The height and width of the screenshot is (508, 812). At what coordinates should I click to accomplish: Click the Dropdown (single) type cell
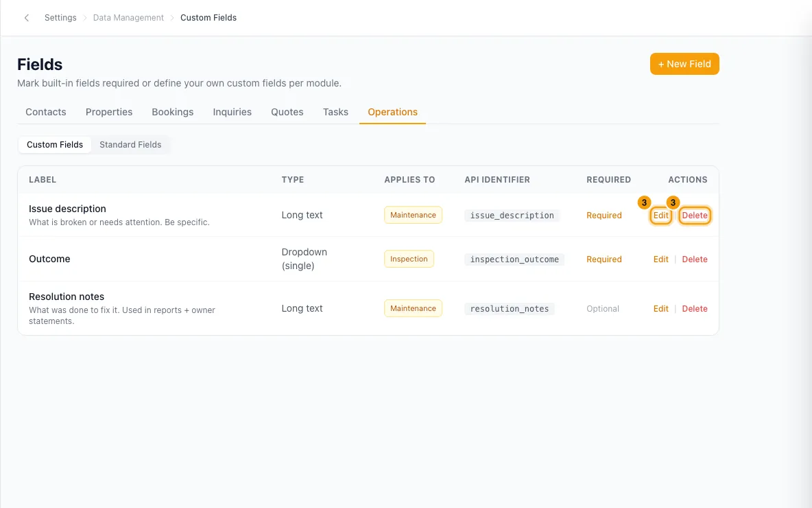point(304,259)
